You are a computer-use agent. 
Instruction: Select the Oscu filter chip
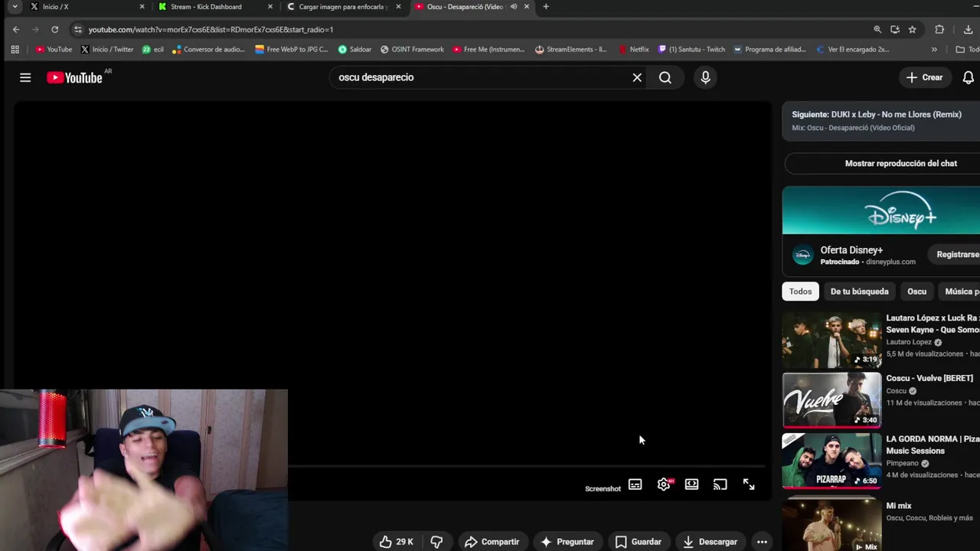(916, 292)
